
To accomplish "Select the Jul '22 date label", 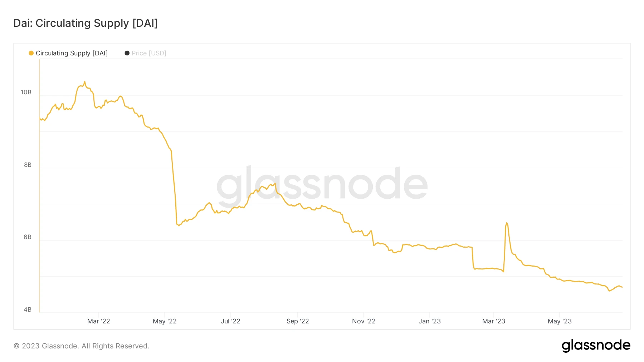I will click(x=230, y=321).
